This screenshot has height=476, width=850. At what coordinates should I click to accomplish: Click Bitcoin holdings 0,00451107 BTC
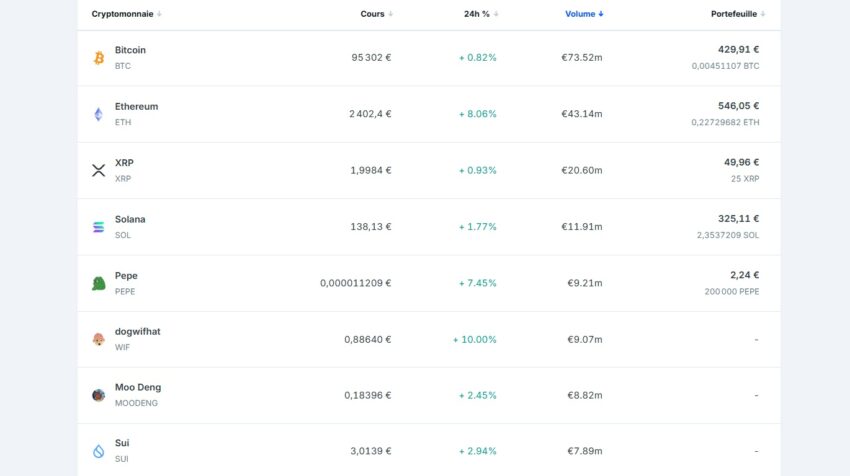tap(725, 66)
